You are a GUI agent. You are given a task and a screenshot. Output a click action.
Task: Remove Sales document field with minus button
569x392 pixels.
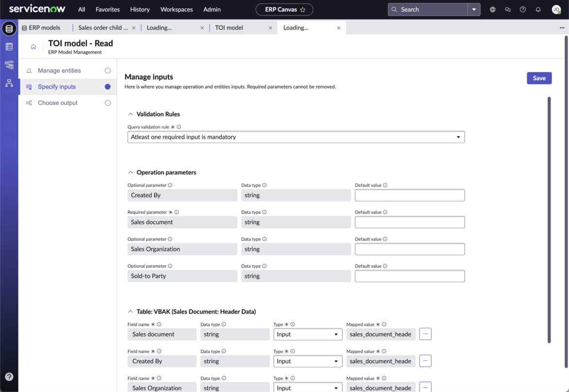click(x=426, y=334)
